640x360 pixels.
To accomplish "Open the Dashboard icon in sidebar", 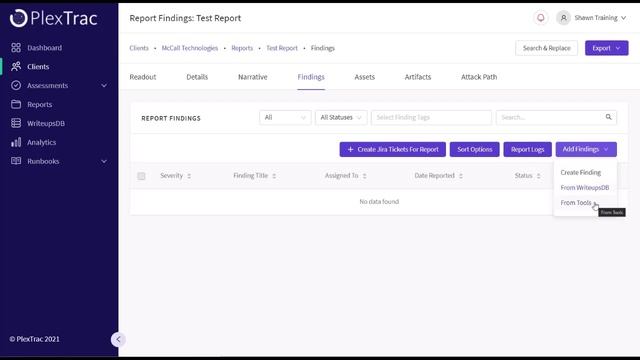I will point(16,48).
